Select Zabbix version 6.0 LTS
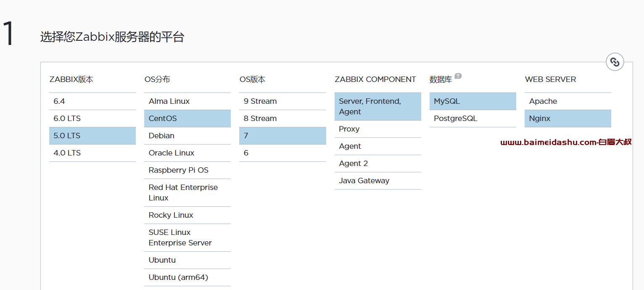The height and width of the screenshot is (290, 644). click(x=92, y=119)
